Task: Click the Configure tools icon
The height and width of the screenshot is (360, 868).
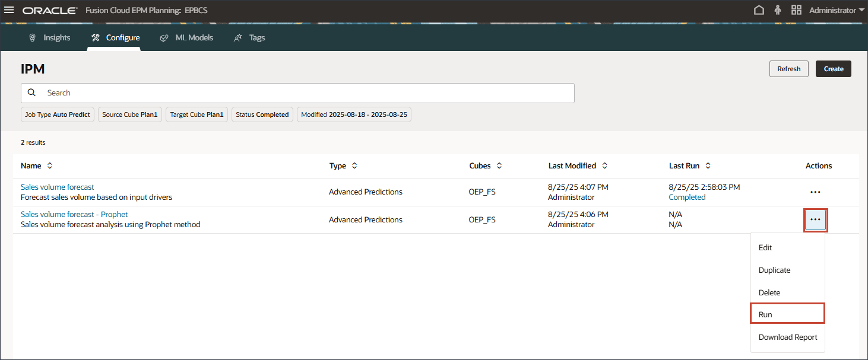Action: (x=96, y=37)
